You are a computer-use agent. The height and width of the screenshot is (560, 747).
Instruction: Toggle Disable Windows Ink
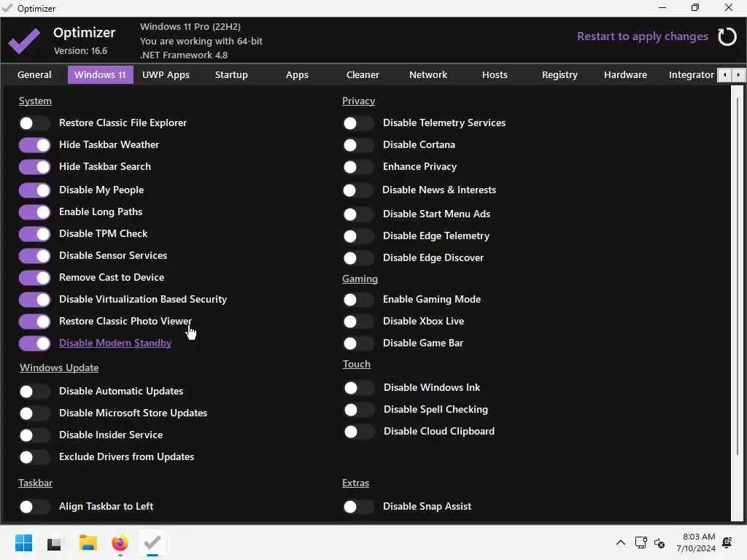(x=359, y=389)
